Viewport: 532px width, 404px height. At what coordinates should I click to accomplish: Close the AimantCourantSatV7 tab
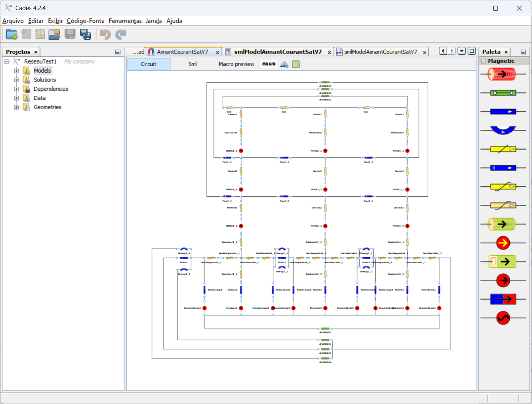point(218,52)
